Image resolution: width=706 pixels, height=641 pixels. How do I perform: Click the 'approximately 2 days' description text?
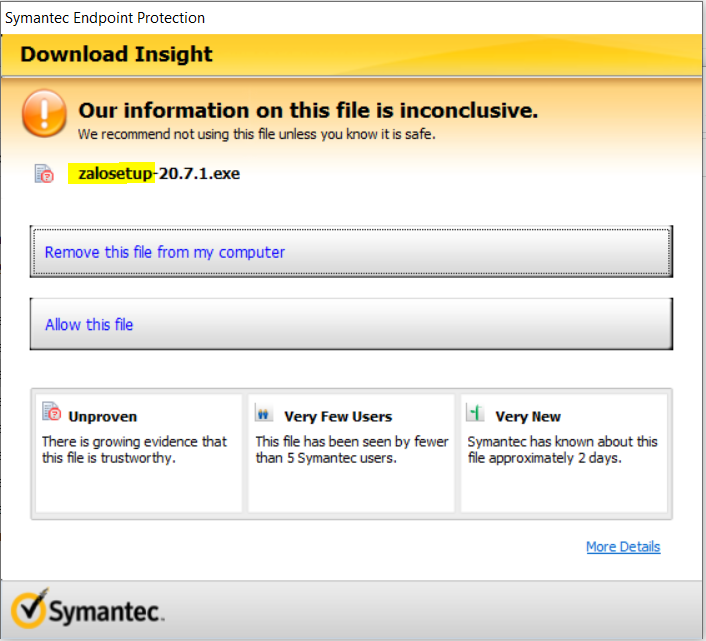562,449
